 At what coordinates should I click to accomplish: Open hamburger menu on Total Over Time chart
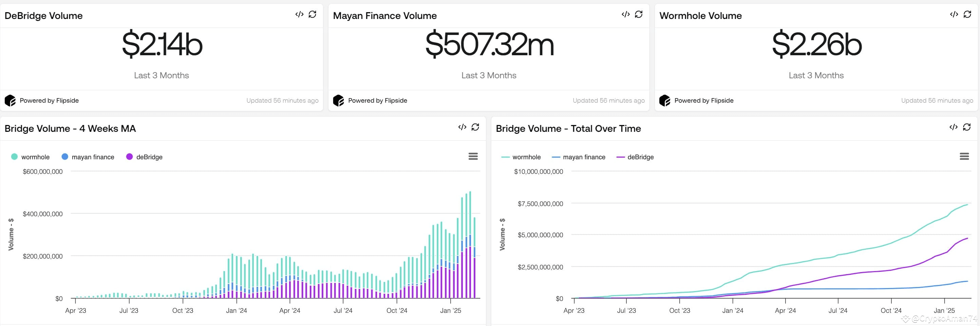pyautogui.click(x=964, y=157)
